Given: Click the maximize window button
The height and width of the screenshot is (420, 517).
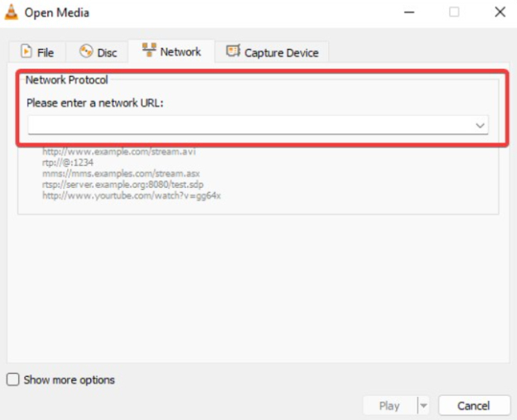Looking at the screenshot, I should [x=454, y=12].
